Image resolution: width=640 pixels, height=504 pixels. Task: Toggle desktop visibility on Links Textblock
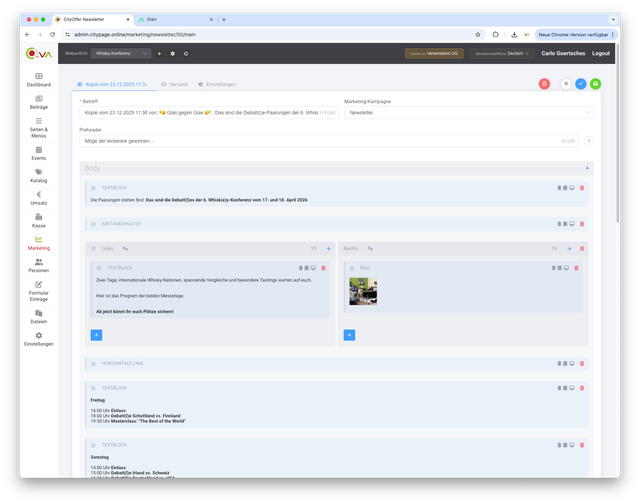(314, 268)
